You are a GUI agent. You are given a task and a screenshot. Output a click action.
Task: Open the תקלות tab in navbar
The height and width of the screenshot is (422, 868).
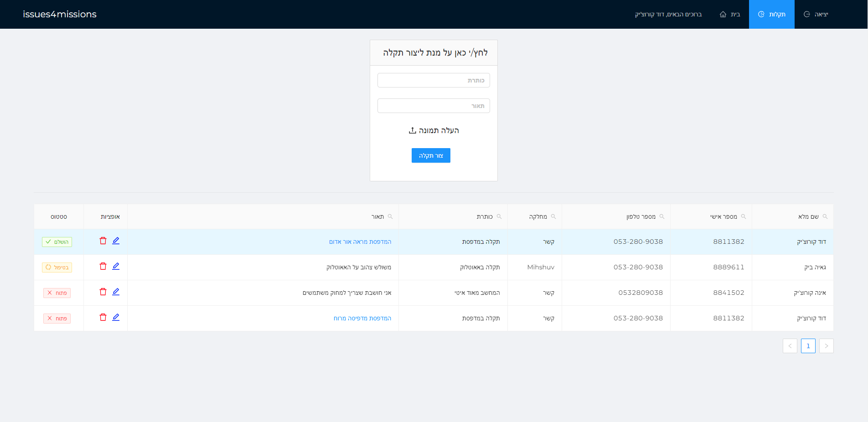[772, 14]
